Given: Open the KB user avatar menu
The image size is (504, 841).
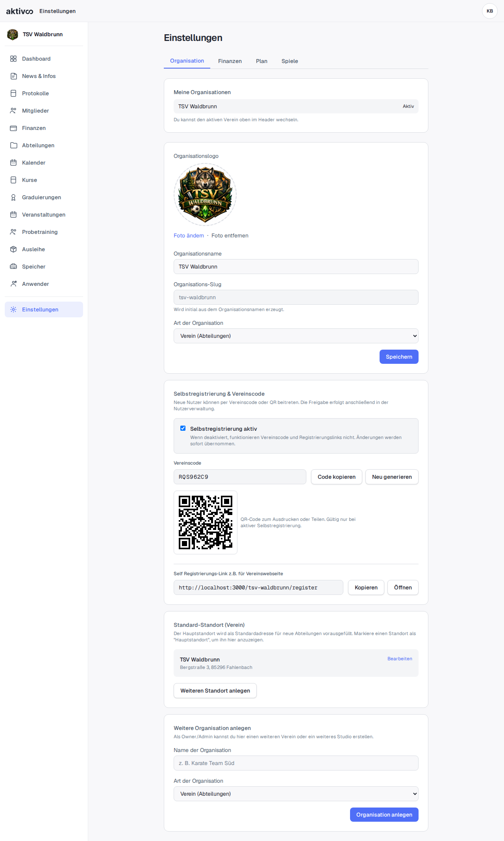Looking at the screenshot, I should [490, 11].
